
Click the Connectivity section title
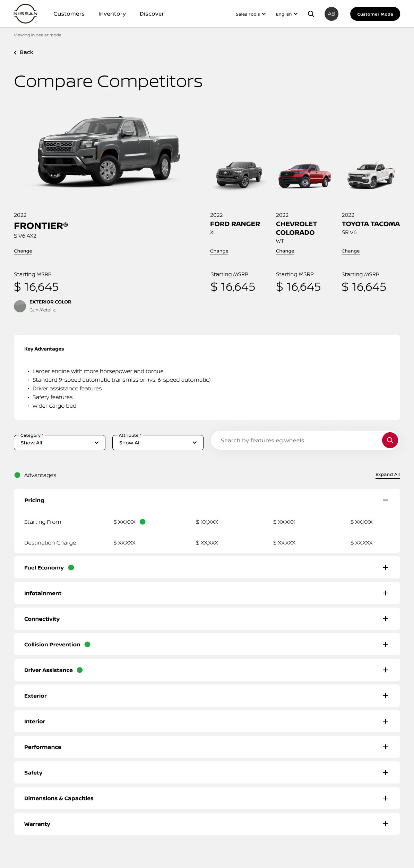coord(42,619)
